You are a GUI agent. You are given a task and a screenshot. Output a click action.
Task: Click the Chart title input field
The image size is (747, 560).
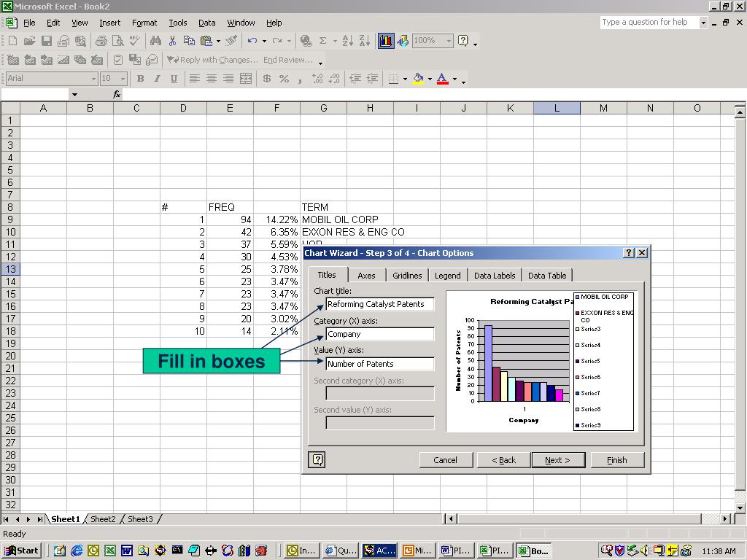379,304
